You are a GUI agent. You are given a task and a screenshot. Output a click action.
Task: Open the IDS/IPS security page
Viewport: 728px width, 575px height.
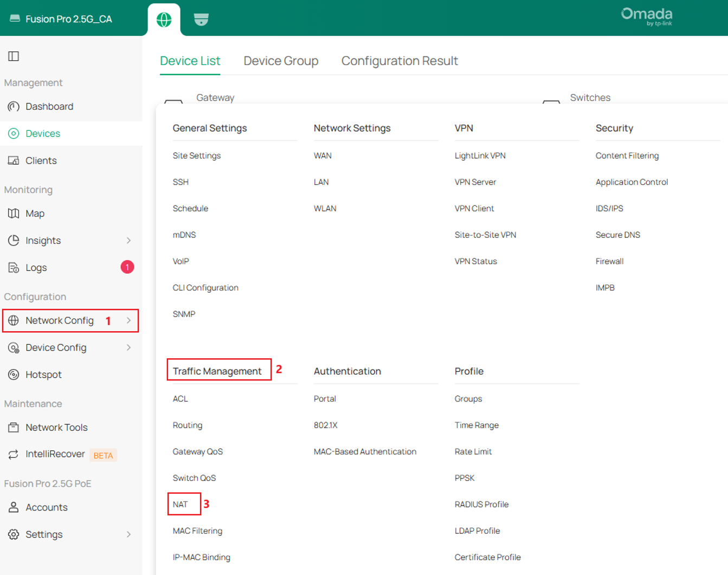point(609,209)
